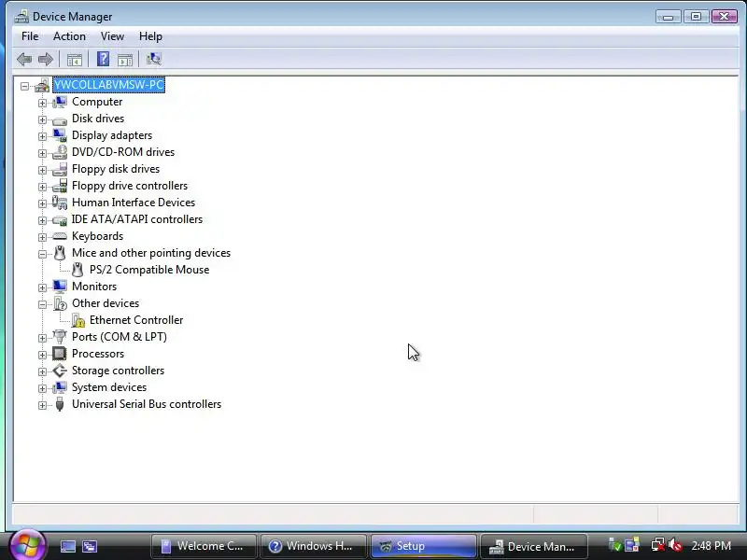Expand the Disk drives node
This screenshot has width=747, height=560.
(42, 119)
